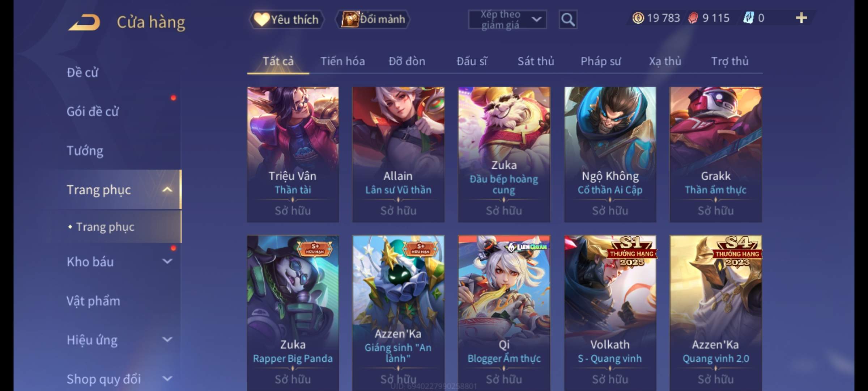Expand the Shop quy đổi section

(167, 379)
